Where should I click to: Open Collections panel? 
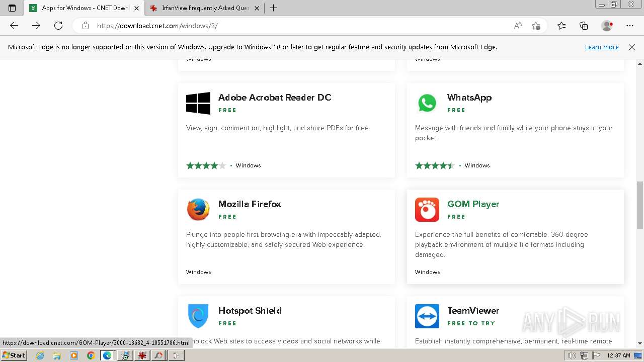point(584,26)
